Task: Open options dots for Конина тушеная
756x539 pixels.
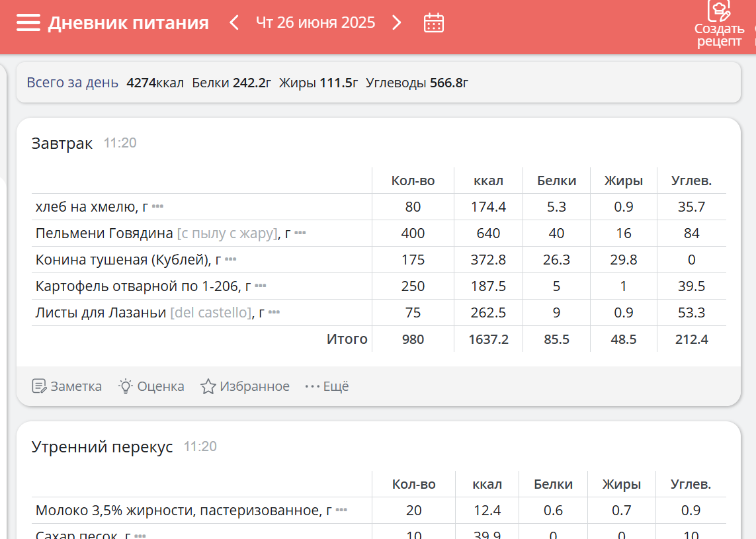Action: click(230, 259)
